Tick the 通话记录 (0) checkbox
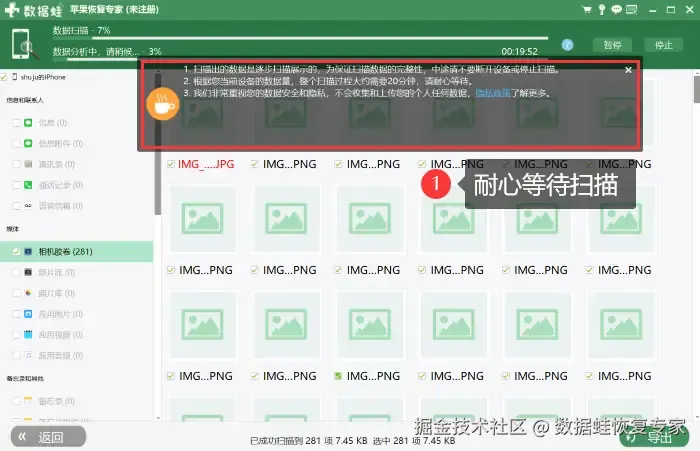The height and width of the screenshot is (451, 700). click(16, 185)
